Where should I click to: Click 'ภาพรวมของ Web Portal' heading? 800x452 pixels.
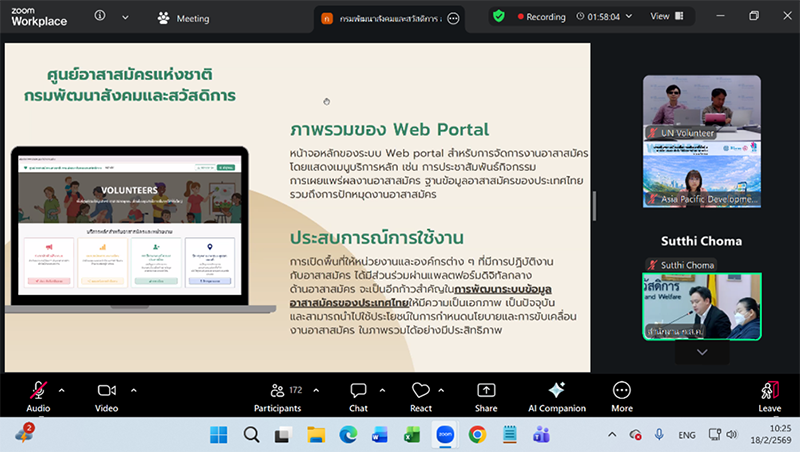pos(390,130)
